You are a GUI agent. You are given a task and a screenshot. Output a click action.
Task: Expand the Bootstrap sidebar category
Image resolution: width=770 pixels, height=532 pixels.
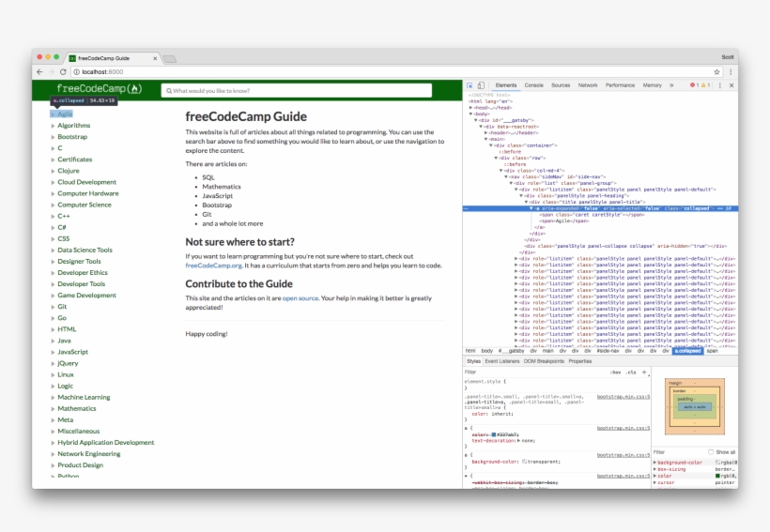[x=72, y=137]
